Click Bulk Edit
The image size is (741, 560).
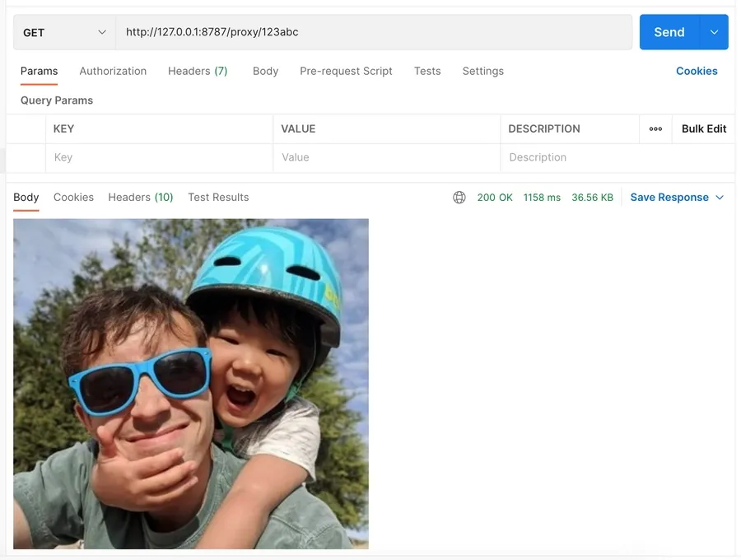coord(704,129)
